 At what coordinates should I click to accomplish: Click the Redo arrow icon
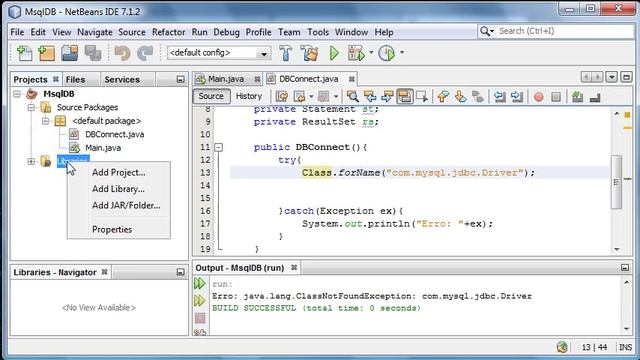144,53
